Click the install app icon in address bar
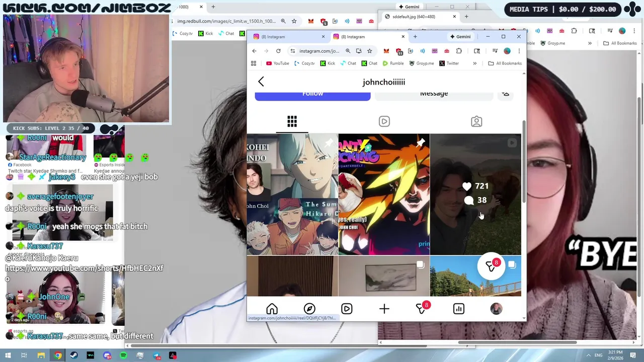This screenshot has width=644, height=362. 359,51
